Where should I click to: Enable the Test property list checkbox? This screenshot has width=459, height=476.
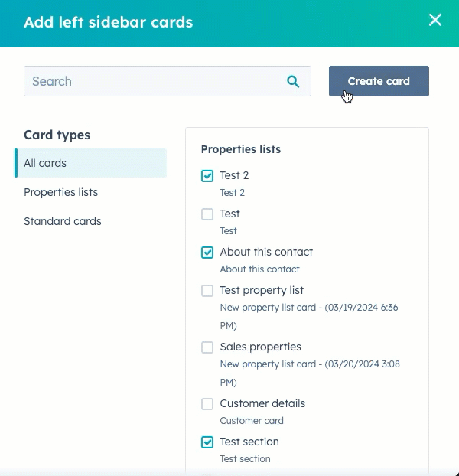(x=207, y=291)
